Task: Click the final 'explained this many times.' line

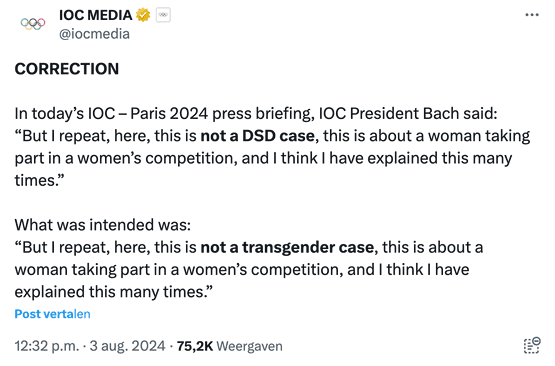Action: tap(114, 292)
